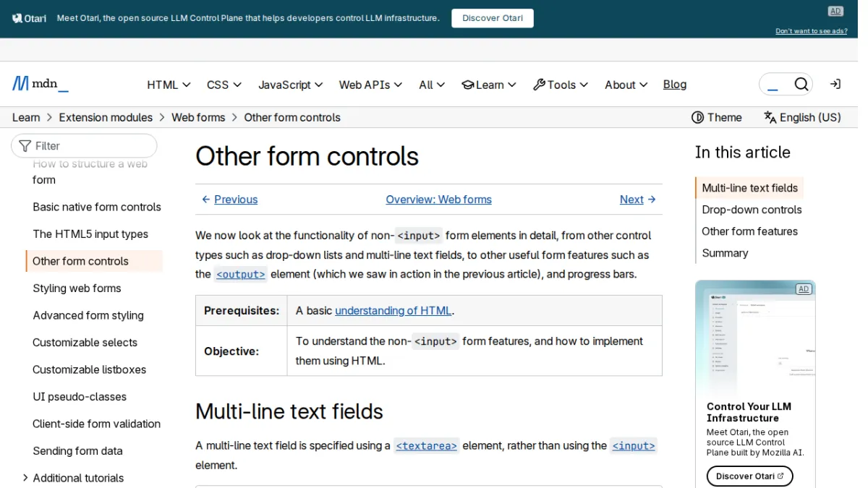Click Learn in the breadcrumb
Viewport: 868px width, 488px height.
coord(26,117)
